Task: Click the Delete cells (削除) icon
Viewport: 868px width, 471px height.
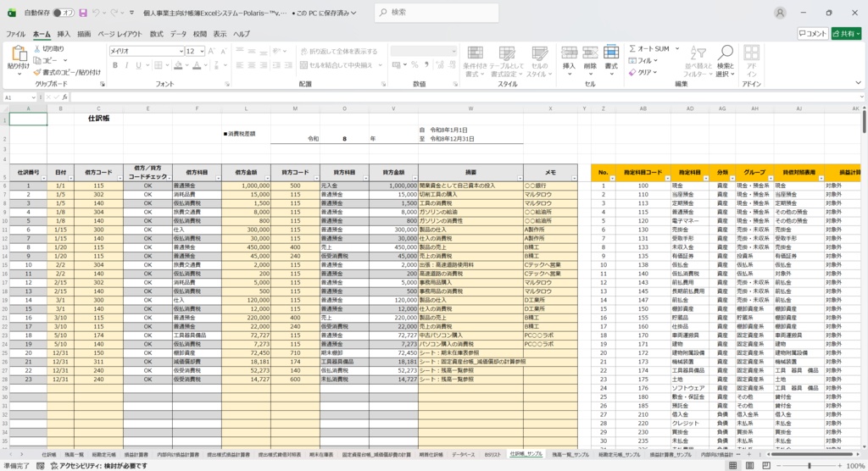Action: 590,53
